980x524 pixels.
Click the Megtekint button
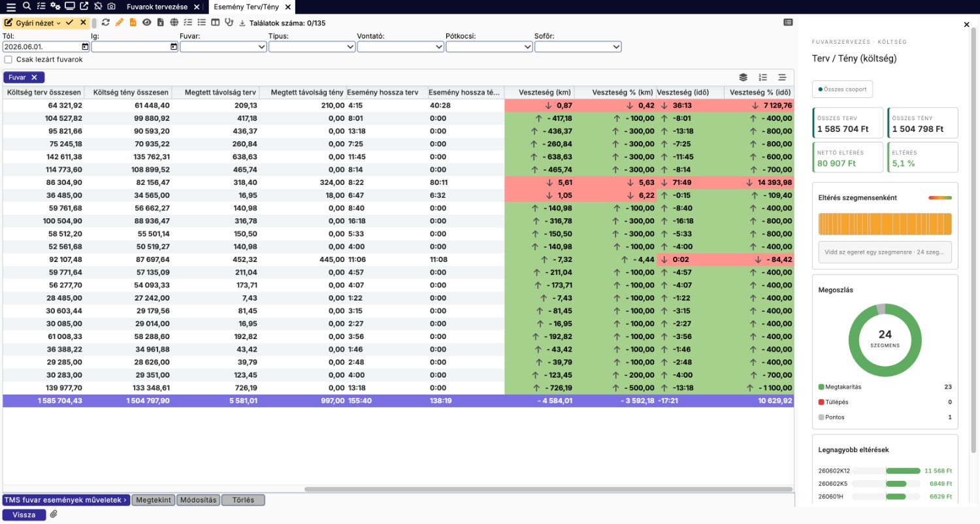(x=154, y=500)
